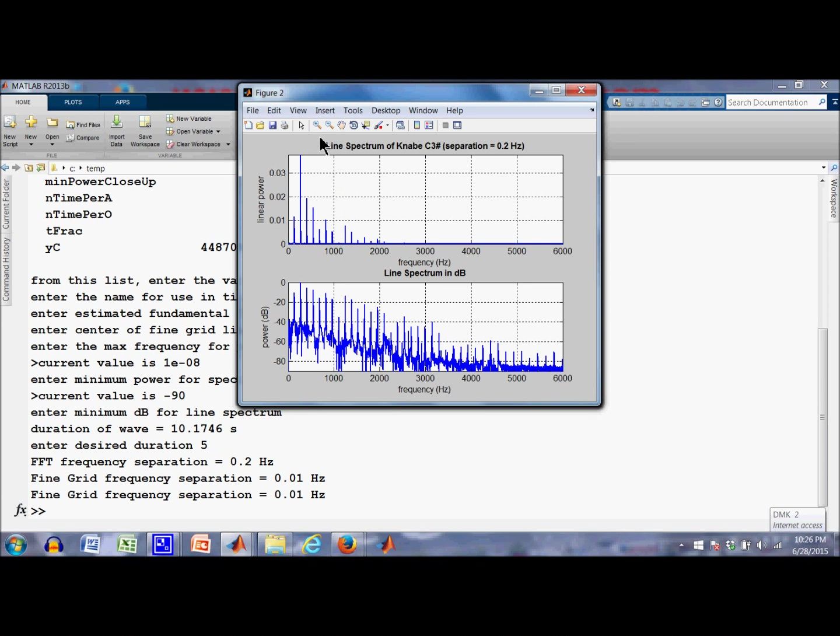Open the Window menu in Figure 2
The width and height of the screenshot is (840, 636).
point(423,110)
